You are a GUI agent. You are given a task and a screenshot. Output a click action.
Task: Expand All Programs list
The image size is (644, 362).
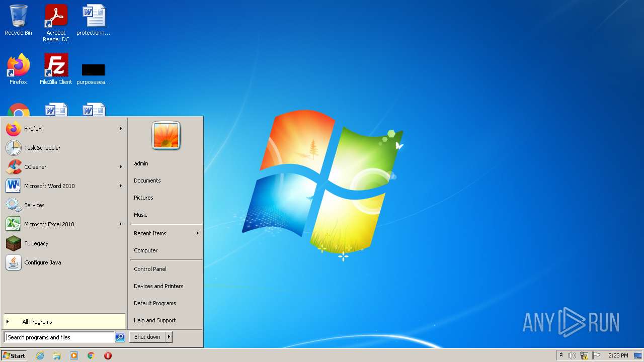[x=64, y=322]
